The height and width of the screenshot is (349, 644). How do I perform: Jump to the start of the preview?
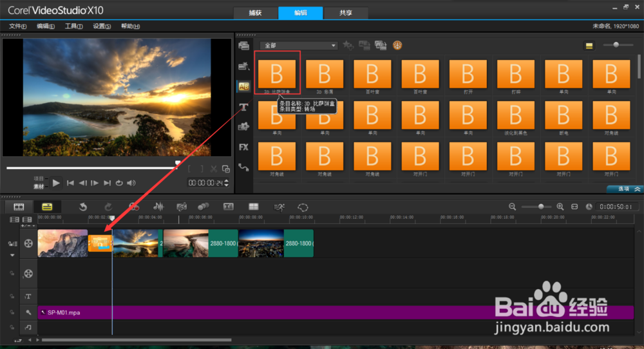[71, 183]
